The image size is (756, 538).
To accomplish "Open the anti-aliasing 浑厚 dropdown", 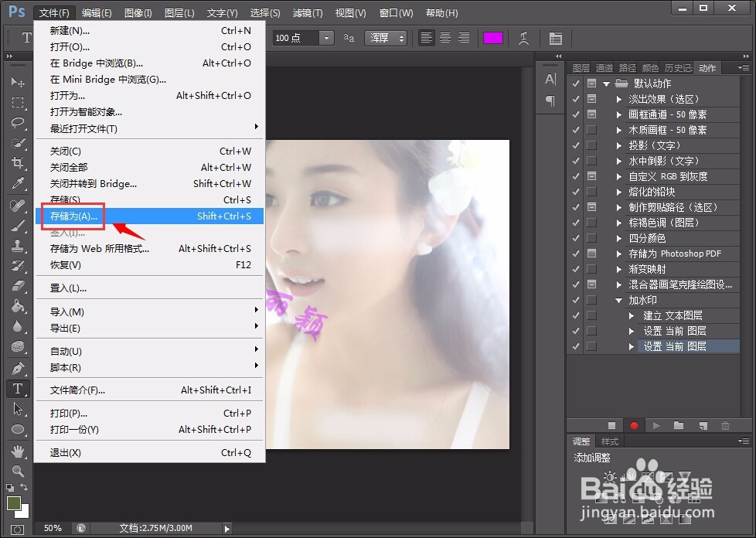I will [x=385, y=38].
